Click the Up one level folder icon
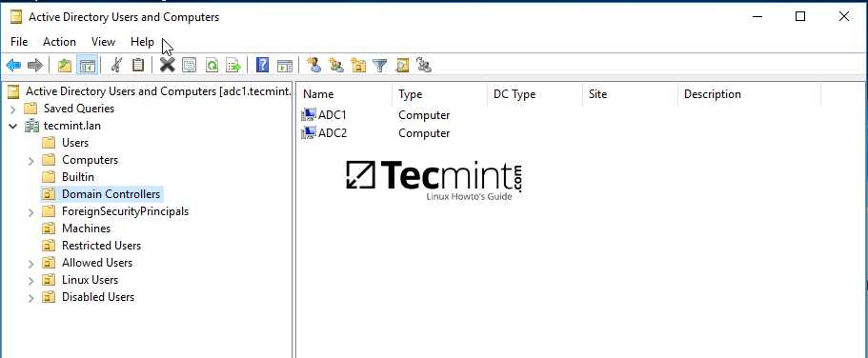The width and height of the screenshot is (868, 358). (x=65, y=66)
